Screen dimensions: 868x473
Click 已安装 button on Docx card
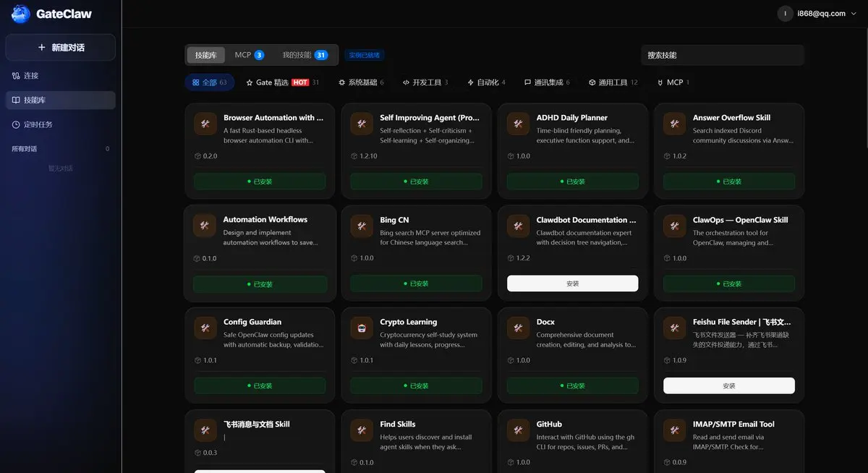(572, 385)
